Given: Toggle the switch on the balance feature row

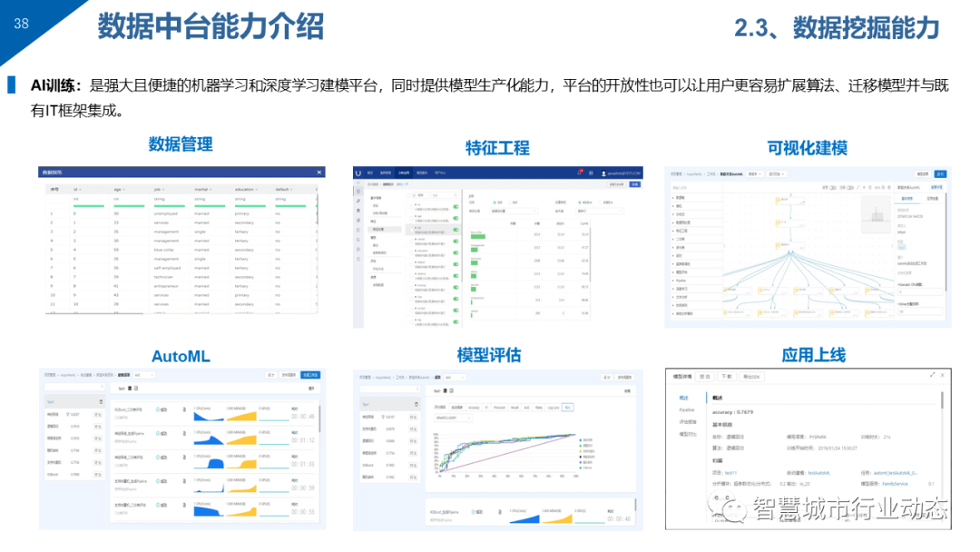Looking at the screenshot, I should tap(456, 276).
